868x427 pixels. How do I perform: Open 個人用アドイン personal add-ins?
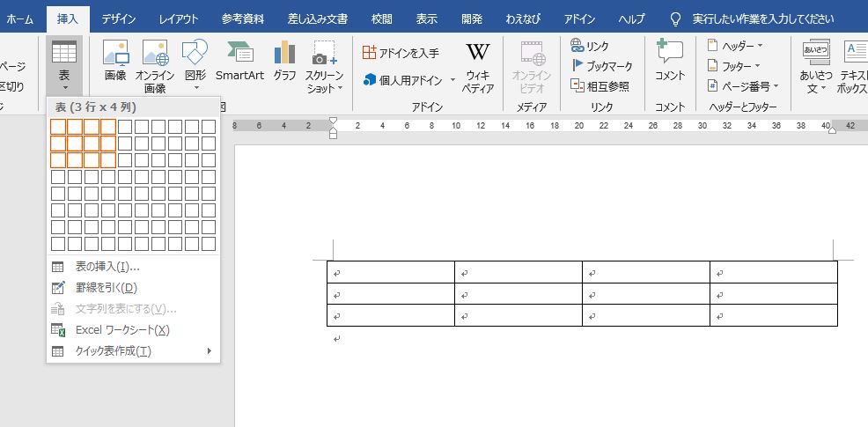click(x=402, y=80)
